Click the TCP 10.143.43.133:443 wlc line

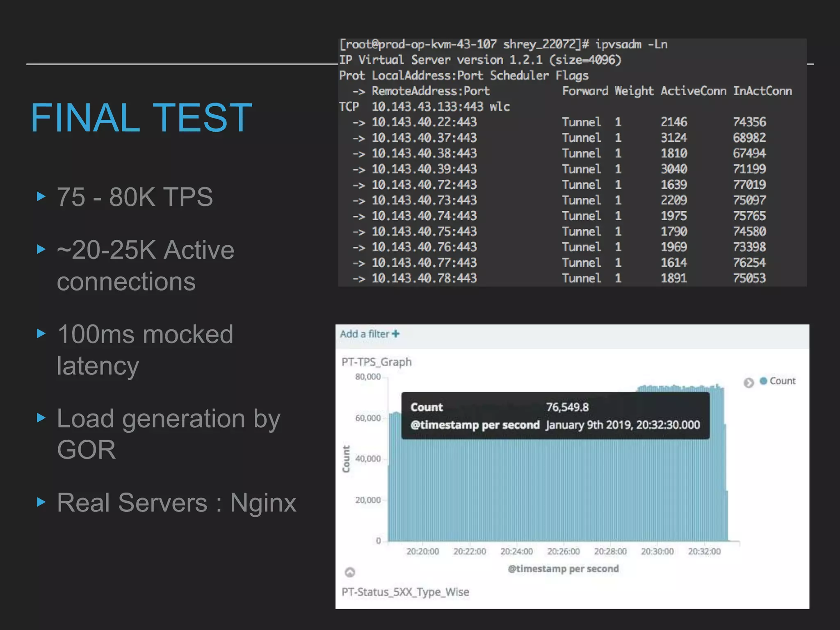coord(425,107)
